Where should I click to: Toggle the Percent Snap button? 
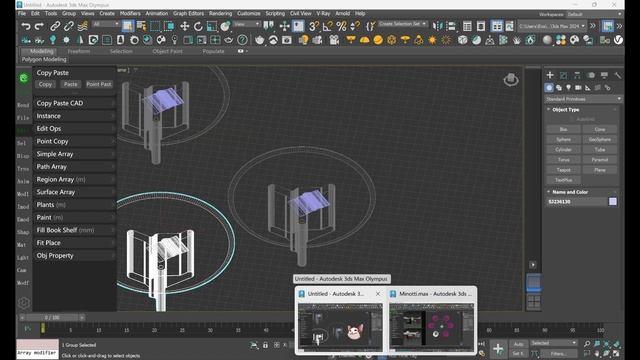pyautogui.click(x=341, y=26)
